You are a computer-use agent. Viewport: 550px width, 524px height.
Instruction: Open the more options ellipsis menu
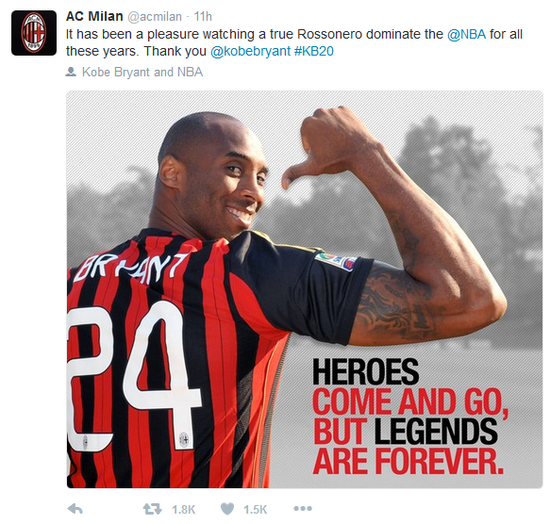point(303,509)
